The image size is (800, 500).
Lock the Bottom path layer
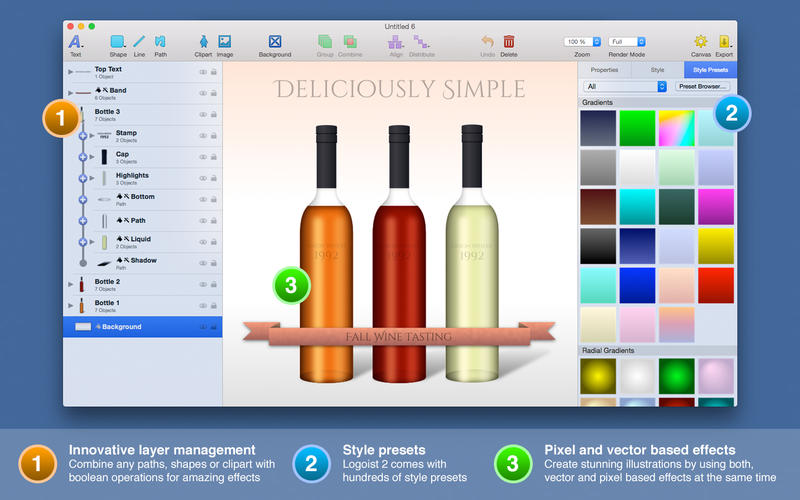pos(214,199)
